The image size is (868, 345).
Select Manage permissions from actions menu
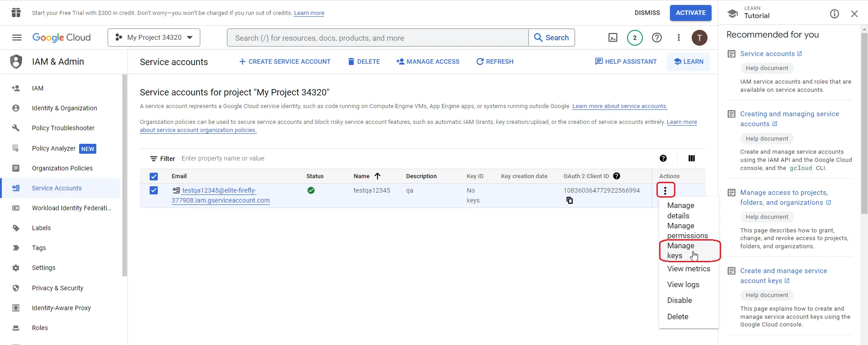click(689, 231)
